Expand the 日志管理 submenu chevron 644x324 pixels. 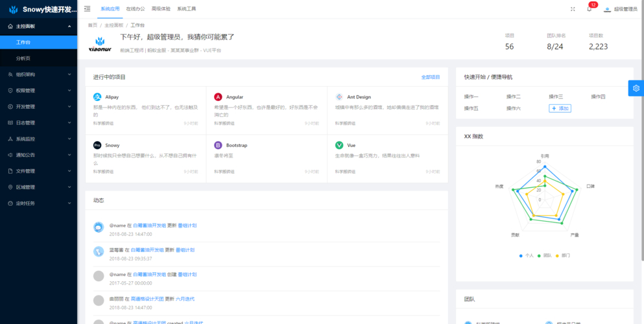[69, 122]
